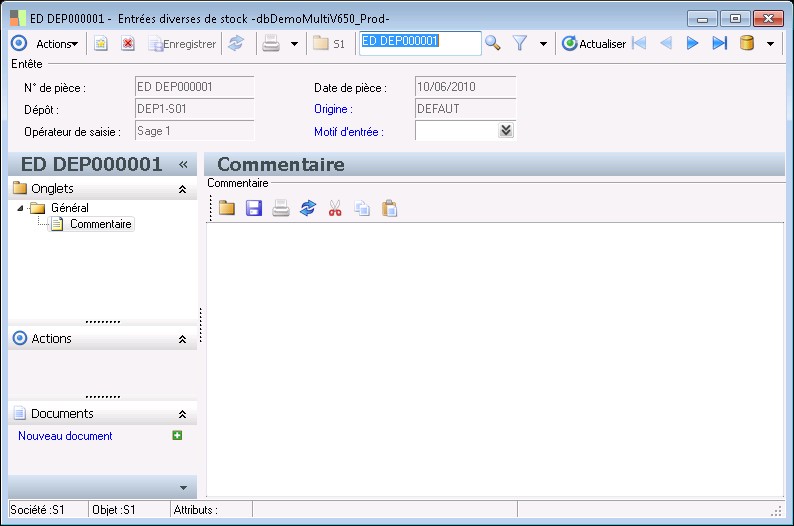
Task: Click the yellow database cylinder icon
Action: coord(747,44)
